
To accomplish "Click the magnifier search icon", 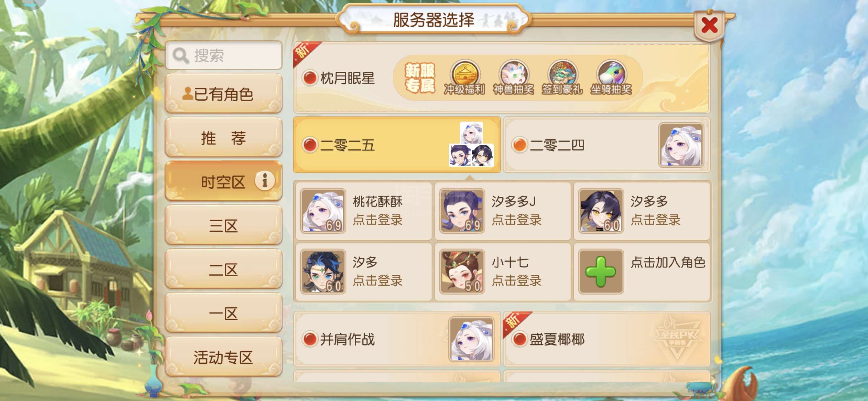I will (x=181, y=55).
